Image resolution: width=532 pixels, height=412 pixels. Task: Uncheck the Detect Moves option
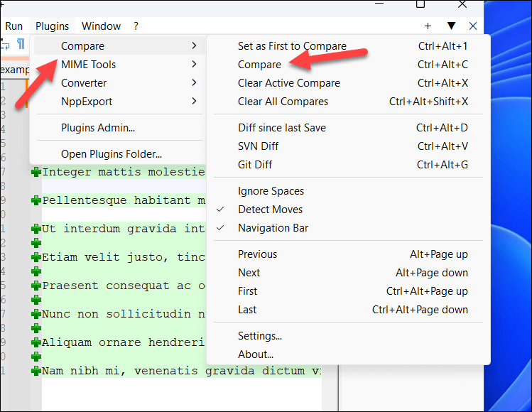(x=270, y=210)
